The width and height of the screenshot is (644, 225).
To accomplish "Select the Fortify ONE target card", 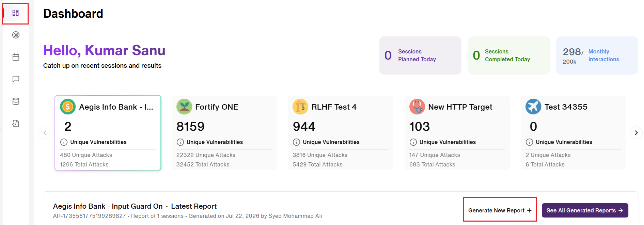I will (224, 133).
